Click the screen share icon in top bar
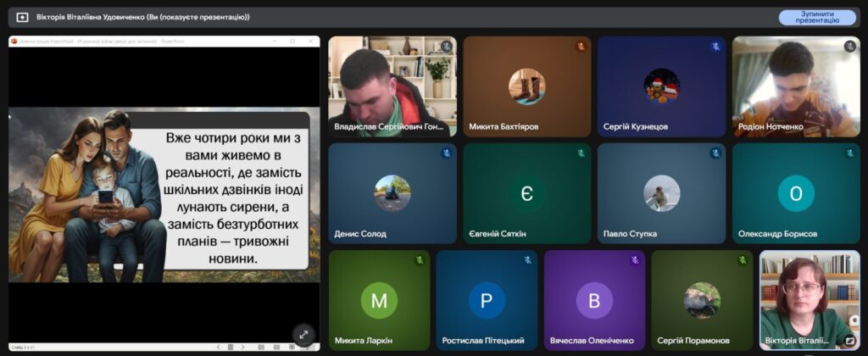This screenshot has width=868, height=356. (x=22, y=17)
